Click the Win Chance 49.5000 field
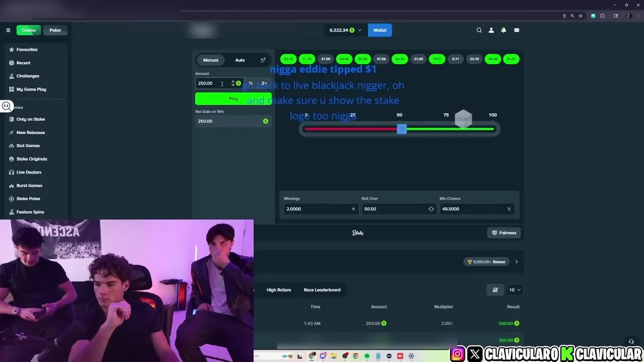This screenshot has width=644, height=362. click(476, 209)
